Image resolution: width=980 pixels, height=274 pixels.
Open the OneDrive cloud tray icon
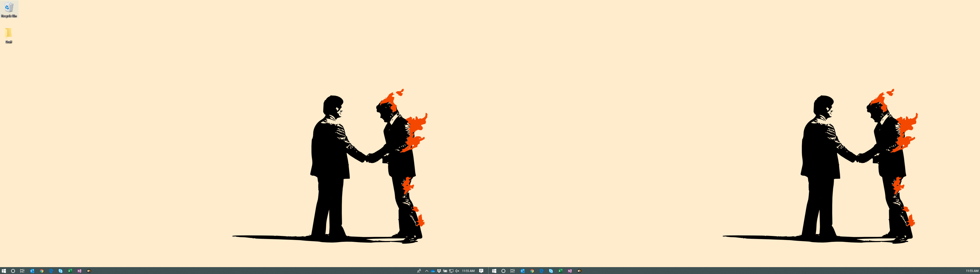tap(433, 271)
